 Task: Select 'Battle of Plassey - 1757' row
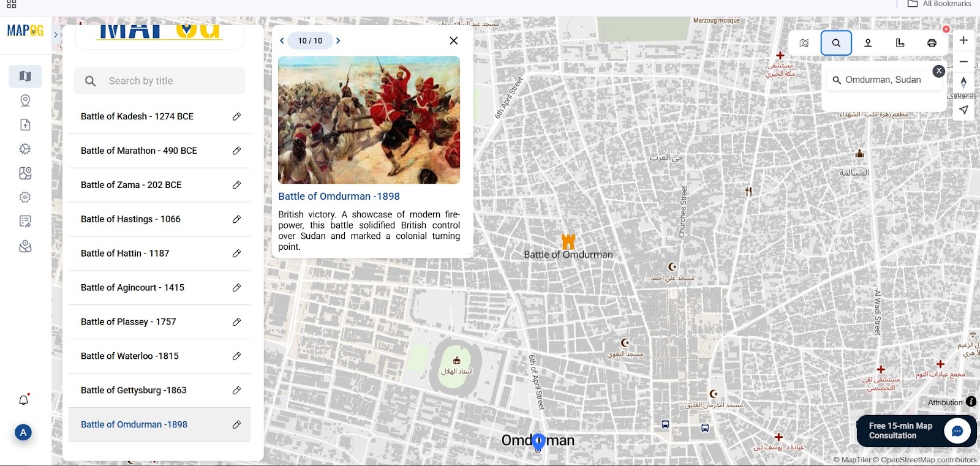pos(159,322)
